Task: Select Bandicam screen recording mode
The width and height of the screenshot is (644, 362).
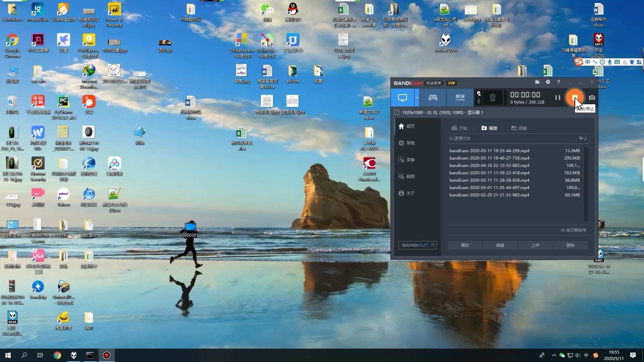Action: point(402,98)
